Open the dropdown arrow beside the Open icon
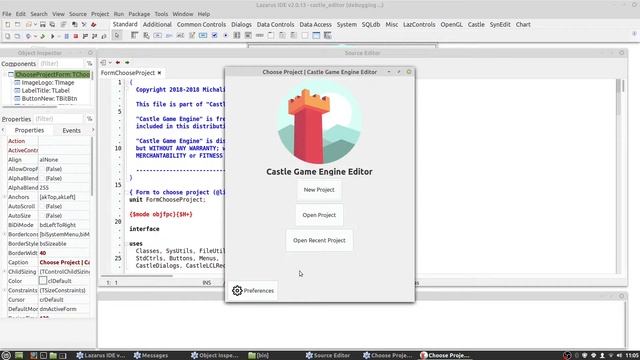 click(x=35, y=25)
